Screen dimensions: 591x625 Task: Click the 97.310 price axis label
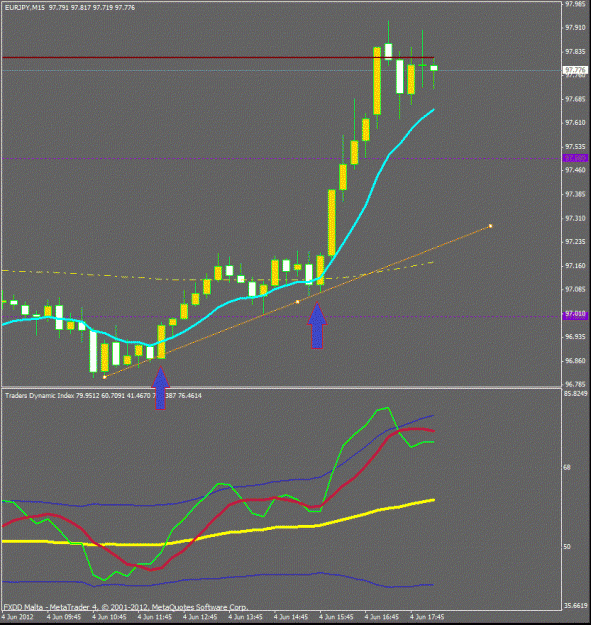pyautogui.click(x=575, y=218)
